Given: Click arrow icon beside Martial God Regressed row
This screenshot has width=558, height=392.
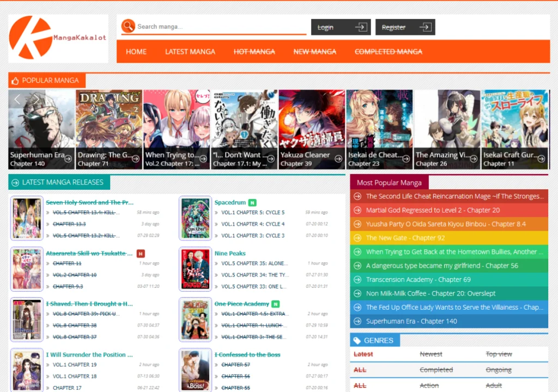Looking at the screenshot, I should [357, 210].
